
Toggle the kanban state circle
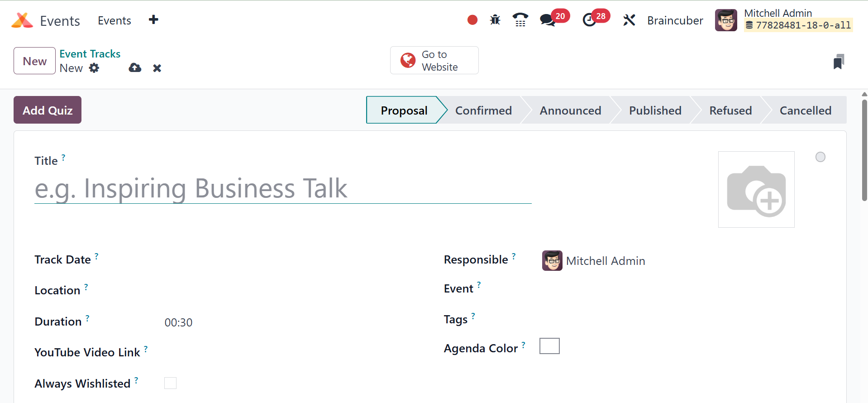pos(820,157)
